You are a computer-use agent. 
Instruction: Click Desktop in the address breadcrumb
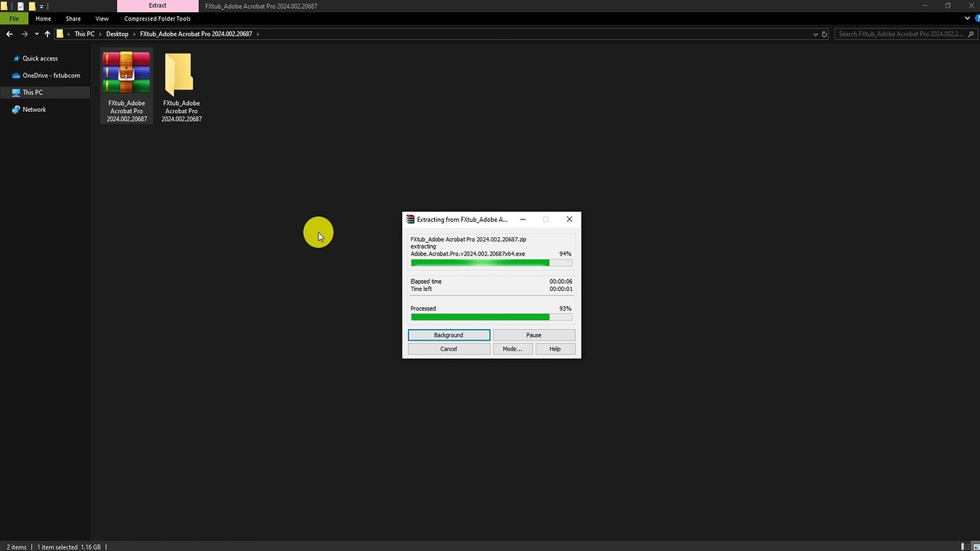click(x=117, y=34)
